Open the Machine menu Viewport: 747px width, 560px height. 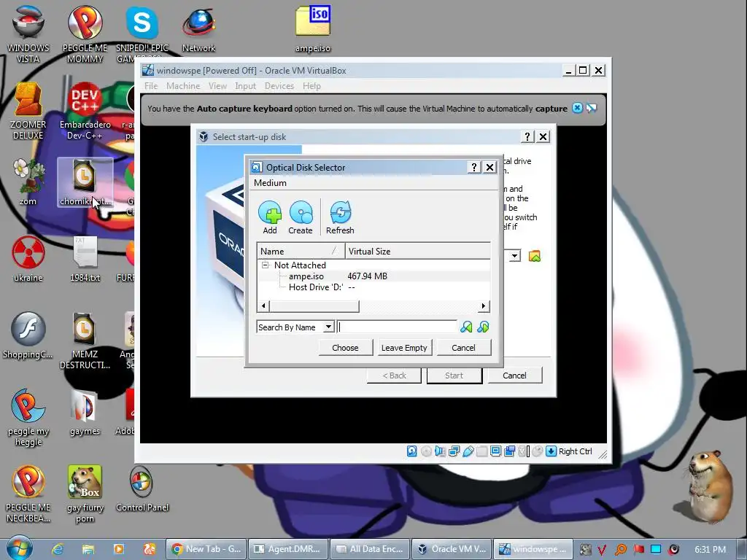coord(183,86)
